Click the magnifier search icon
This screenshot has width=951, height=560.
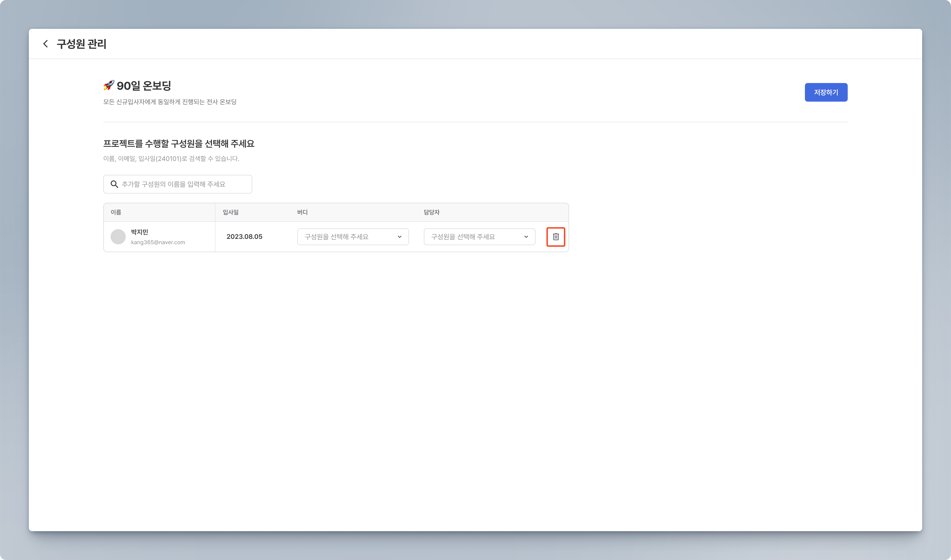coord(114,184)
